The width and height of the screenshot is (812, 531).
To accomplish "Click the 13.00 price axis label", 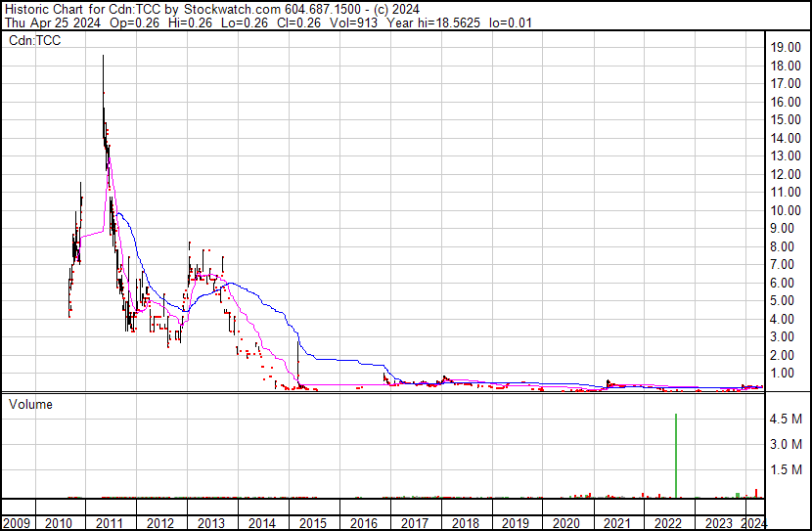I will (x=786, y=155).
